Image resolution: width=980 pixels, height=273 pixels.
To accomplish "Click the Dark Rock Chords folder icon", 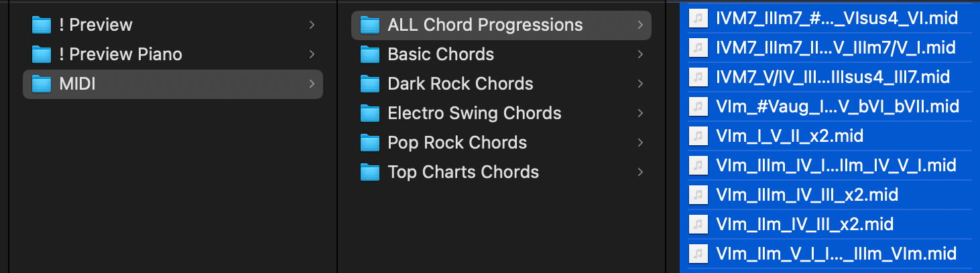I will pyautogui.click(x=370, y=84).
